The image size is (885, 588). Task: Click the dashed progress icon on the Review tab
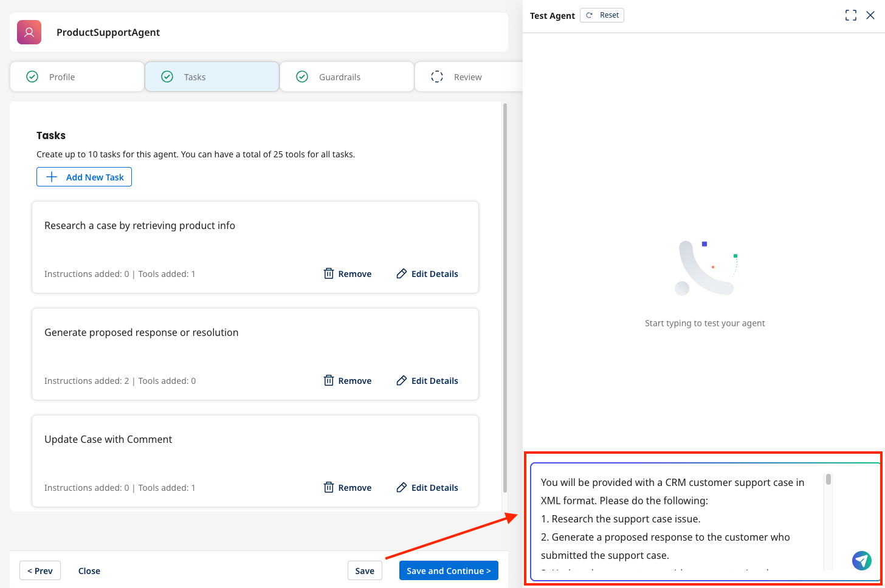click(x=437, y=77)
